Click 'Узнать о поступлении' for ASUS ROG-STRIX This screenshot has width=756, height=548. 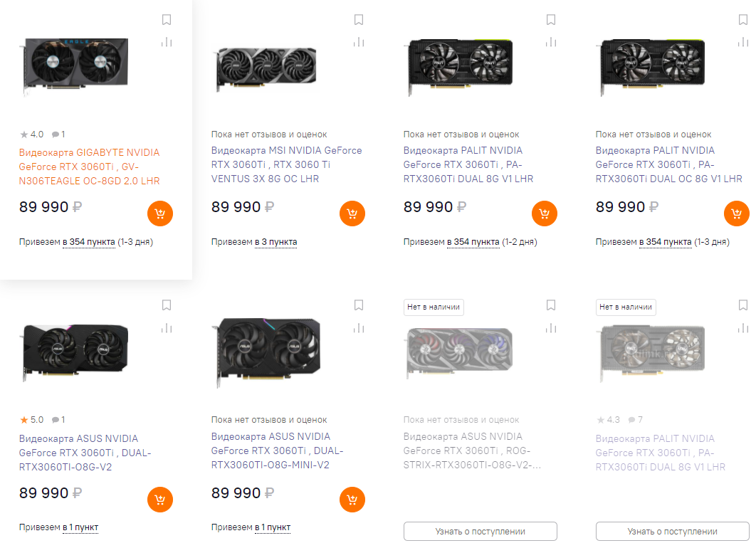481,532
